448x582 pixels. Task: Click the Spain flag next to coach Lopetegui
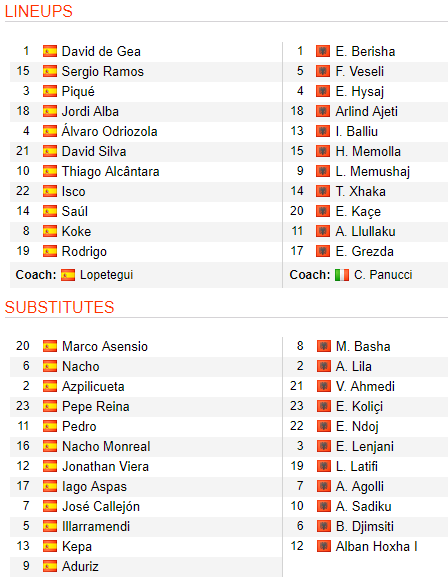tap(68, 275)
